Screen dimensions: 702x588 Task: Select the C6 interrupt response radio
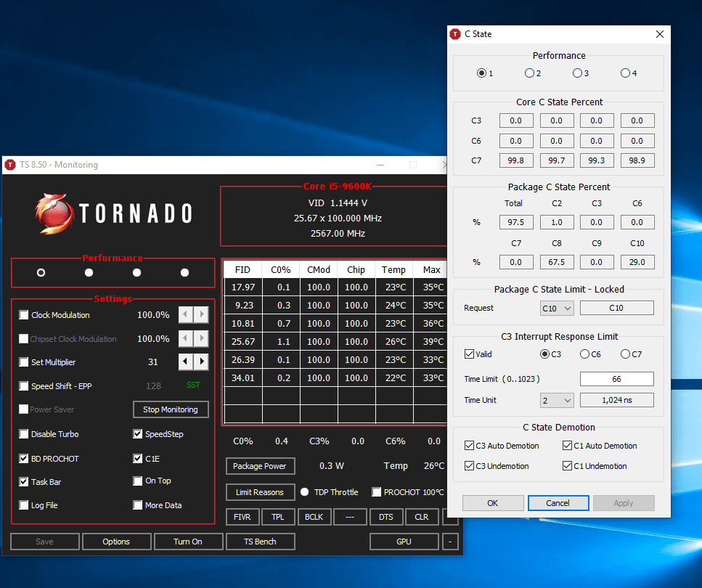click(584, 354)
